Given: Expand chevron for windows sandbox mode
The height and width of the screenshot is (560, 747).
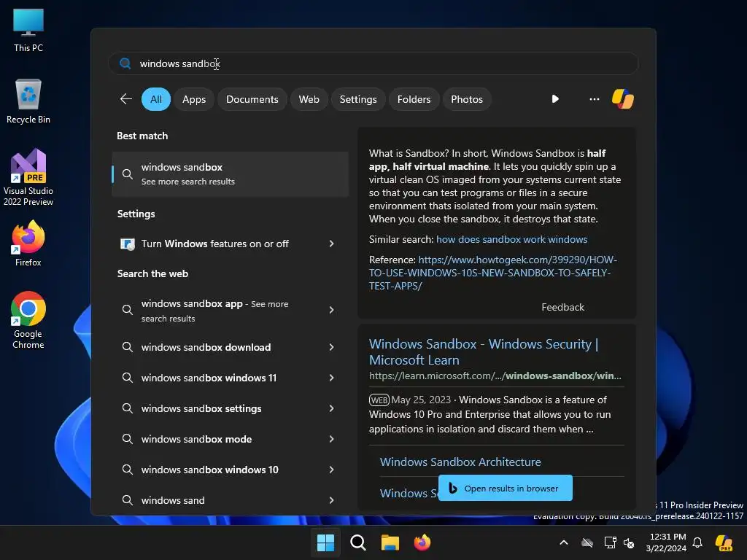Looking at the screenshot, I should pos(332,439).
